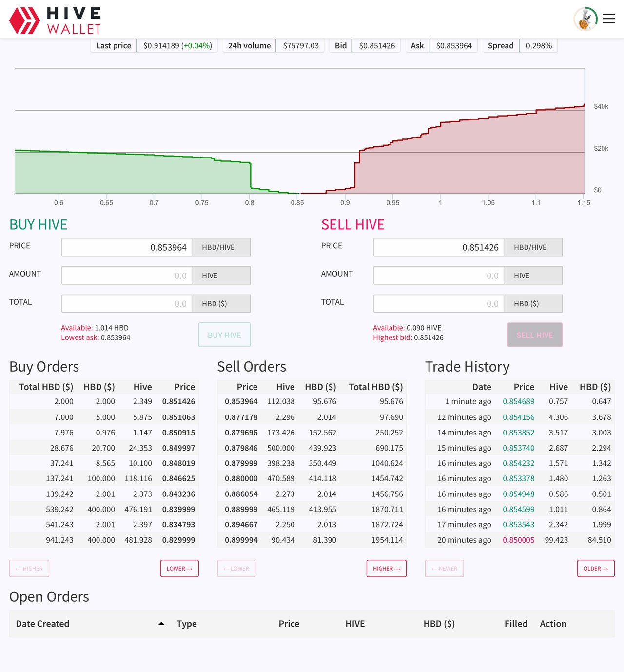Select sell order priced 0.879696
624x672 pixels.
click(x=312, y=432)
